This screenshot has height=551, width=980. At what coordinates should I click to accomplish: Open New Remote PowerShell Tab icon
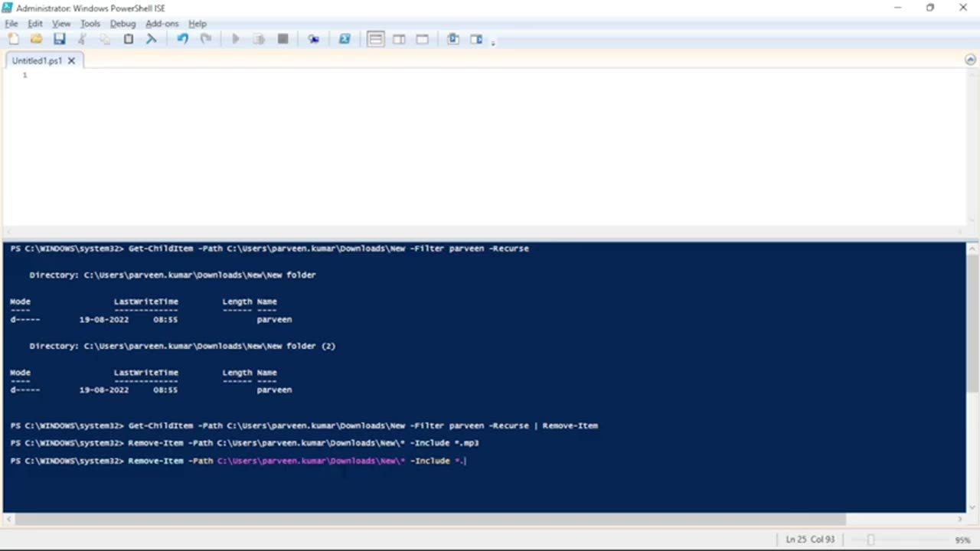tap(313, 39)
